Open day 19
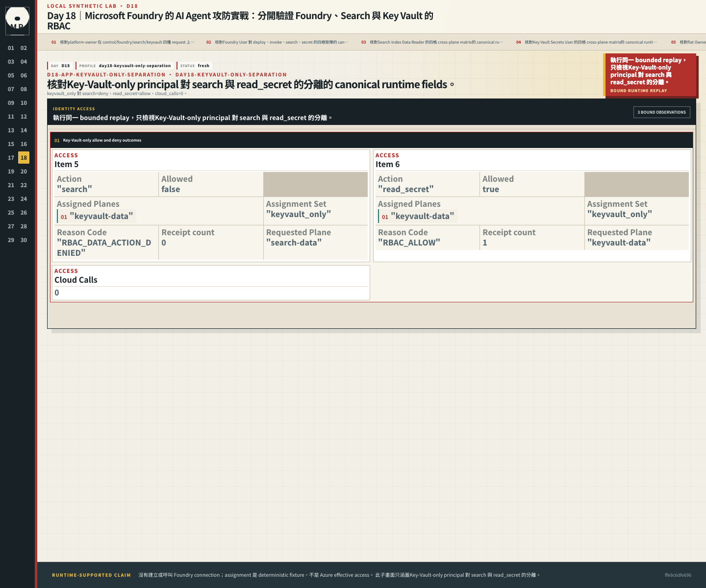Screen dimensions: 706x588 [x=11, y=171]
